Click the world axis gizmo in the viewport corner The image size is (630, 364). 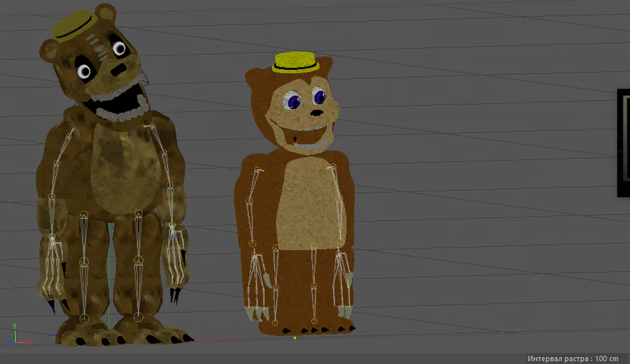tap(19, 335)
